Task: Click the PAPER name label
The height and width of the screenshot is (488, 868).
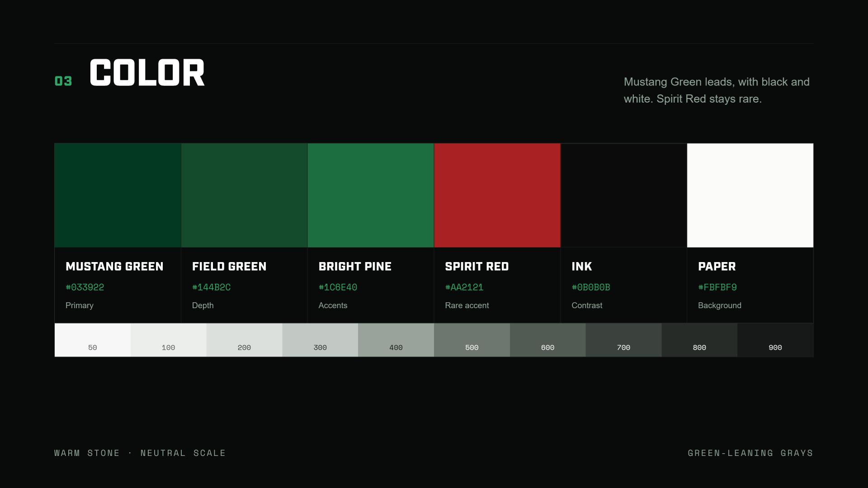Action: click(x=717, y=267)
